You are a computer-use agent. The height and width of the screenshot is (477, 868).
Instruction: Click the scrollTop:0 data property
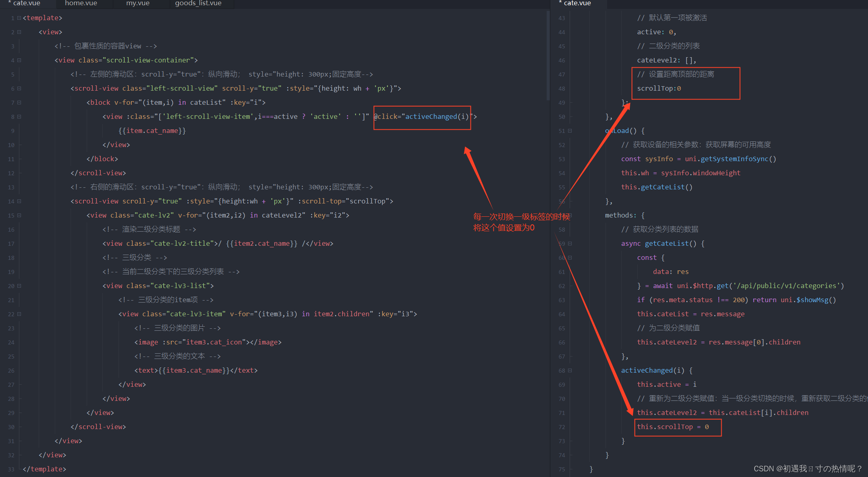tap(659, 89)
